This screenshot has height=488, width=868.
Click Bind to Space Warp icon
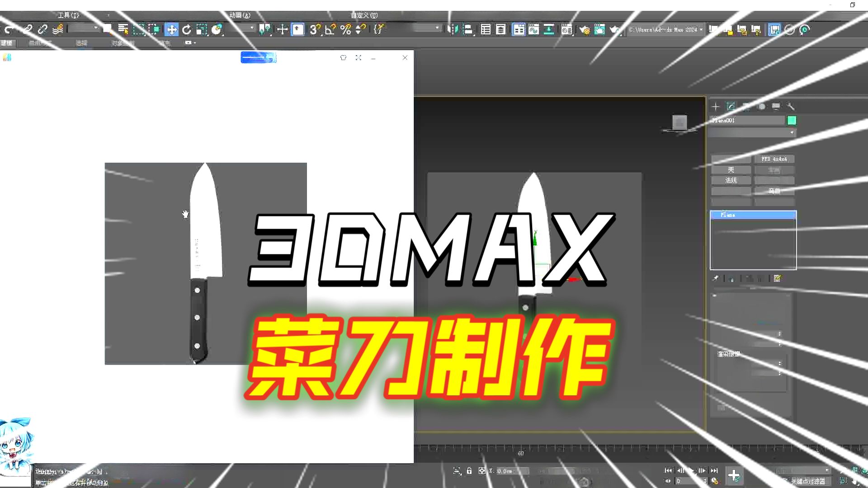[x=58, y=30]
